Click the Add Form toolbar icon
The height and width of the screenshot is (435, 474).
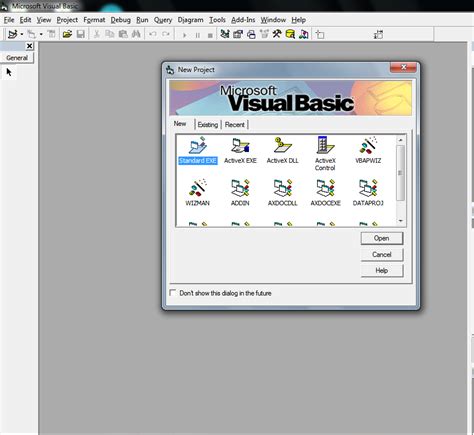(x=32, y=34)
